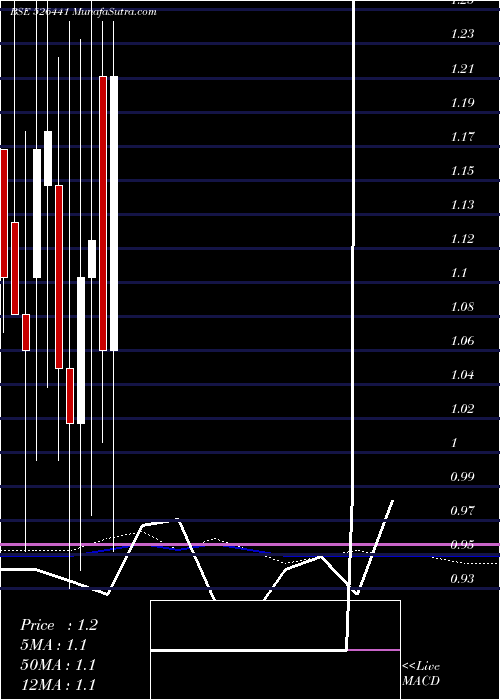Click the 1.21 price axis label
The height and width of the screenshot is (700, 500).
[x=462, y=68]
